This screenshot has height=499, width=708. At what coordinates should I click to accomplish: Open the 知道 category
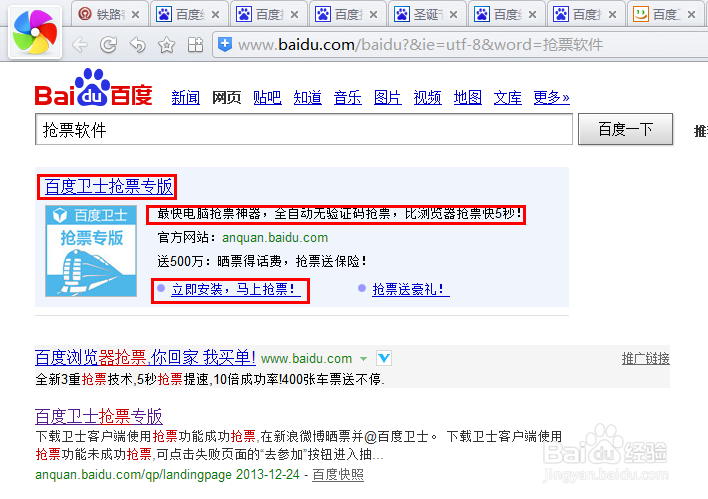tap(307, 98)
